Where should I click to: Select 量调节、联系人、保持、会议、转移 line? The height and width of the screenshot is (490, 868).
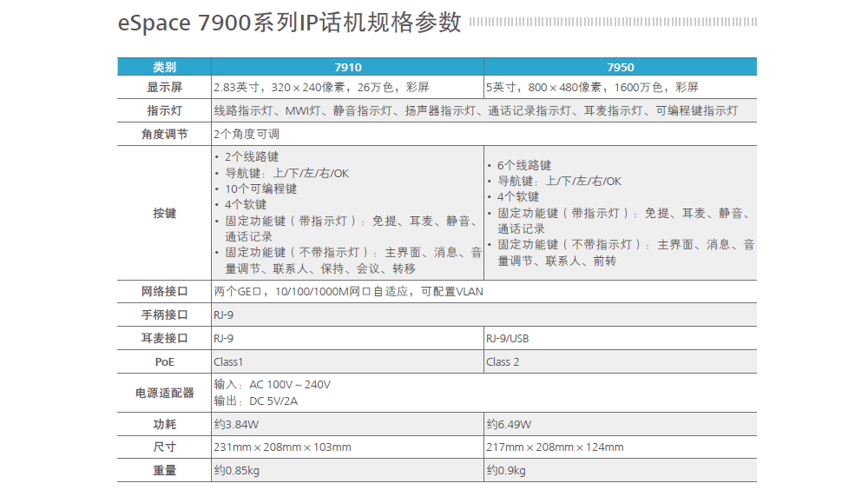tap(320, 268)
